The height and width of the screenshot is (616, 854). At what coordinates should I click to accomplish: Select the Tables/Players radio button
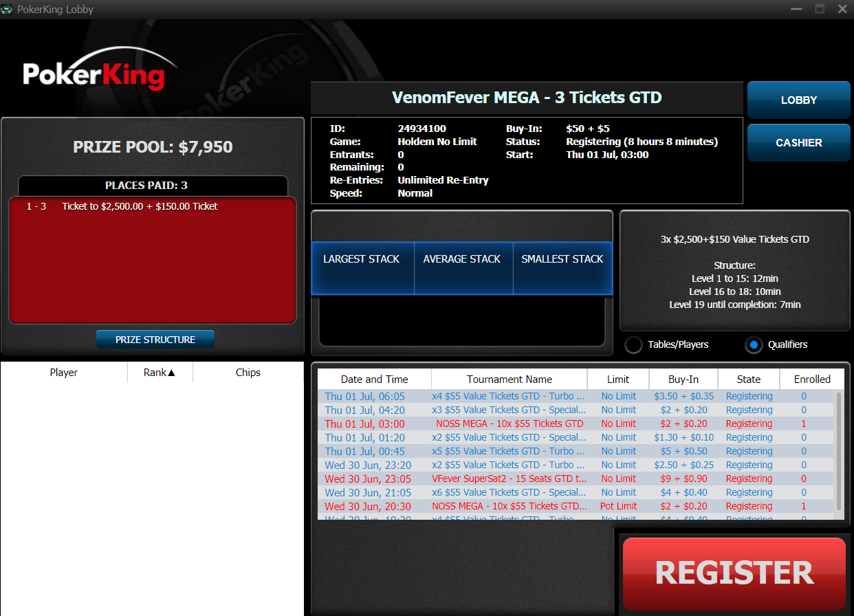(x=633, y=345)
